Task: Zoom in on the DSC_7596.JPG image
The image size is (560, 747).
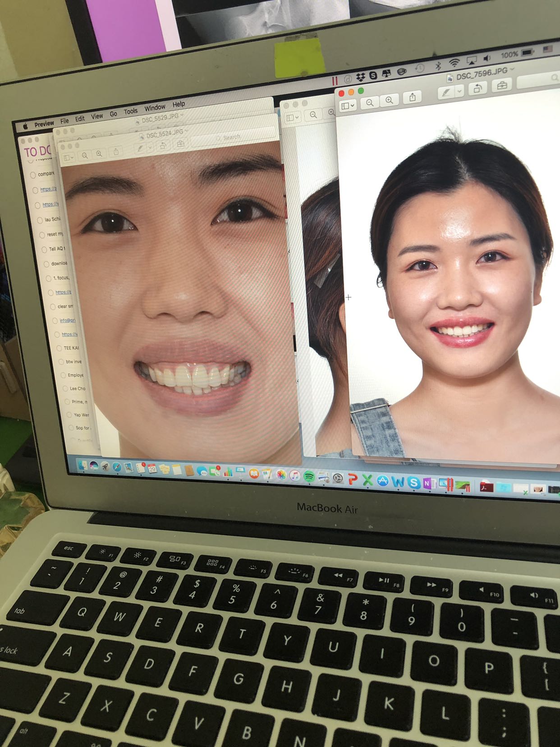Action: pos(389,100)
